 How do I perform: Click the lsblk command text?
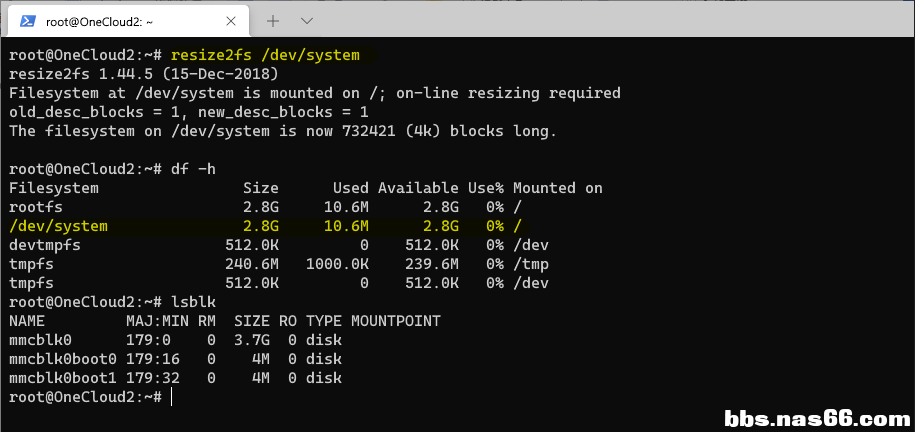tap(193, 302)
